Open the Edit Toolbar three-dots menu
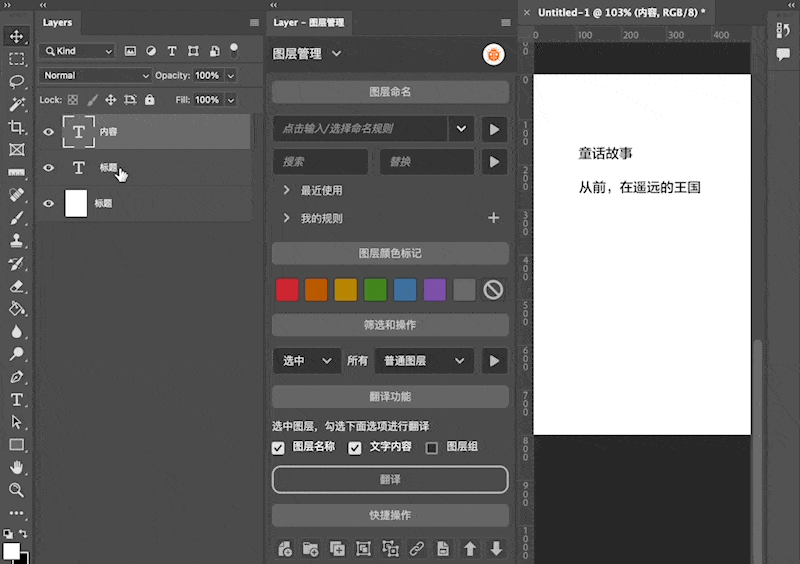The height and width of the screenshot is (564, 800). pos(16,512)
